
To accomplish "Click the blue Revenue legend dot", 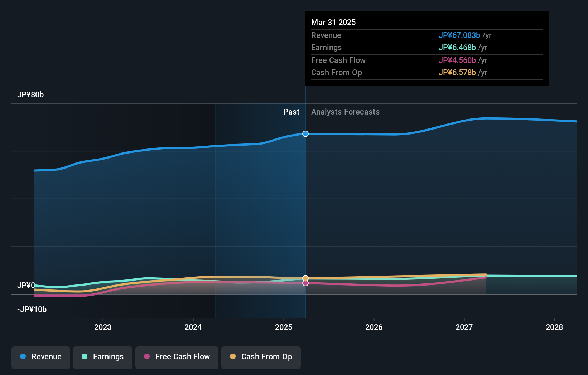I will point(23,357).
